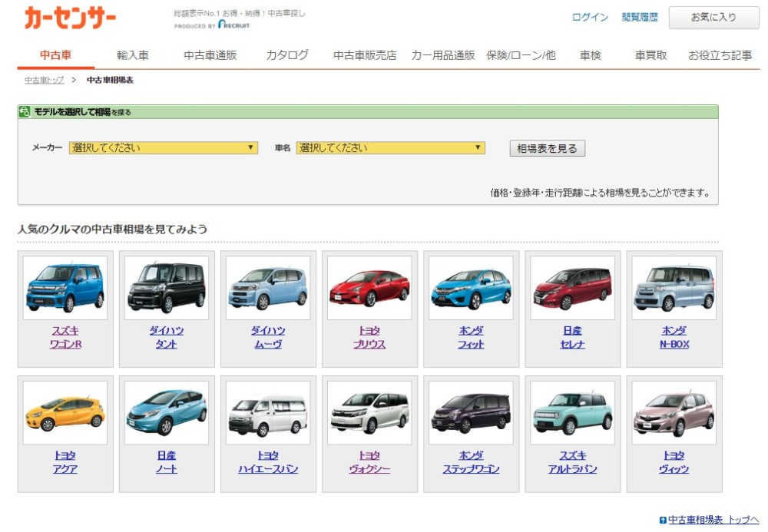Click the Honda Step Wagon car image
This screenshot has height=532, width=768.
471,412
